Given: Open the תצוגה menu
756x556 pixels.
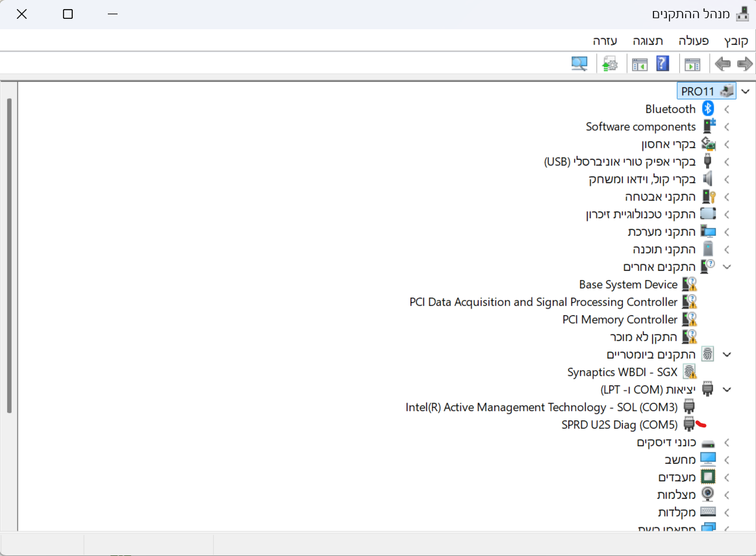Looking at the screenshot, I should click(x=648, y=40).
